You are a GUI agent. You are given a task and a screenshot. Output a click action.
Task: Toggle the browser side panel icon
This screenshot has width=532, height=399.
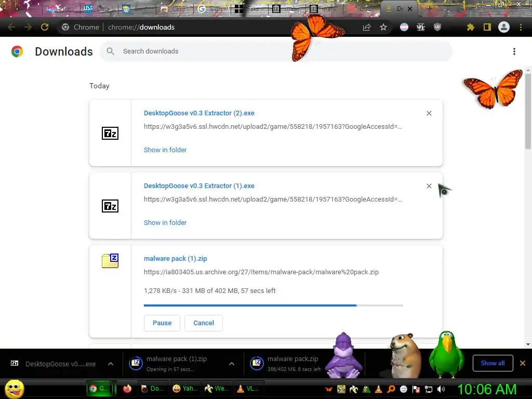[x=487, y=27]
